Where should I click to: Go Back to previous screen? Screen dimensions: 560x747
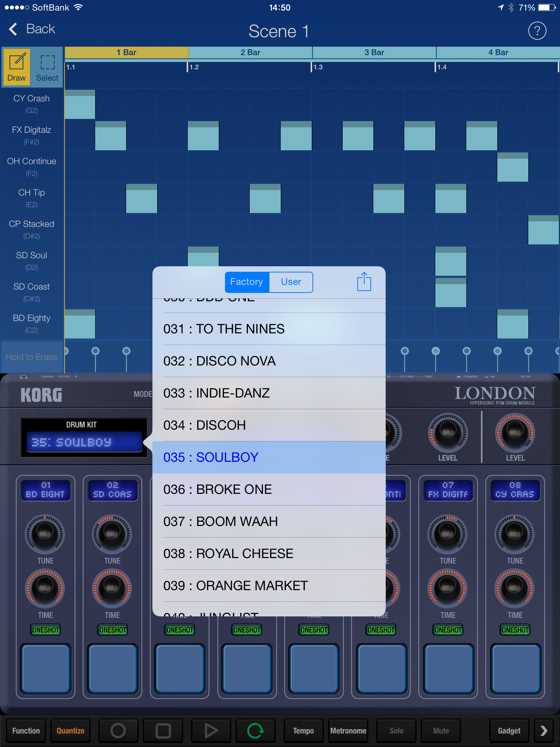pyautogui.click(x=32, y=29)
